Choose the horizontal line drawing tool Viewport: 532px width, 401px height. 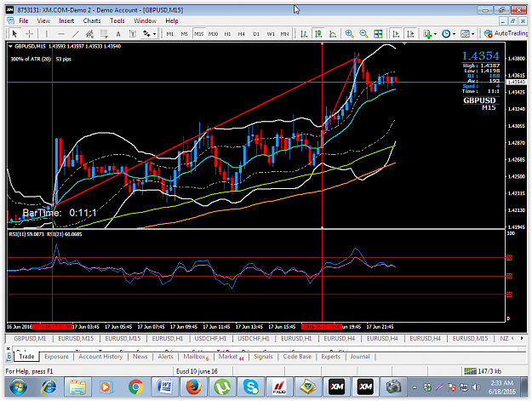[x=61, y=33]
